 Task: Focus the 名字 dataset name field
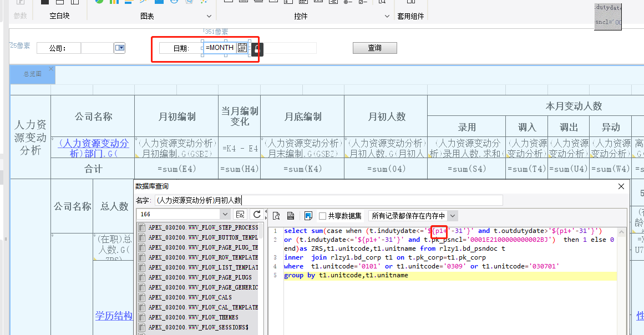coord(328,200)
